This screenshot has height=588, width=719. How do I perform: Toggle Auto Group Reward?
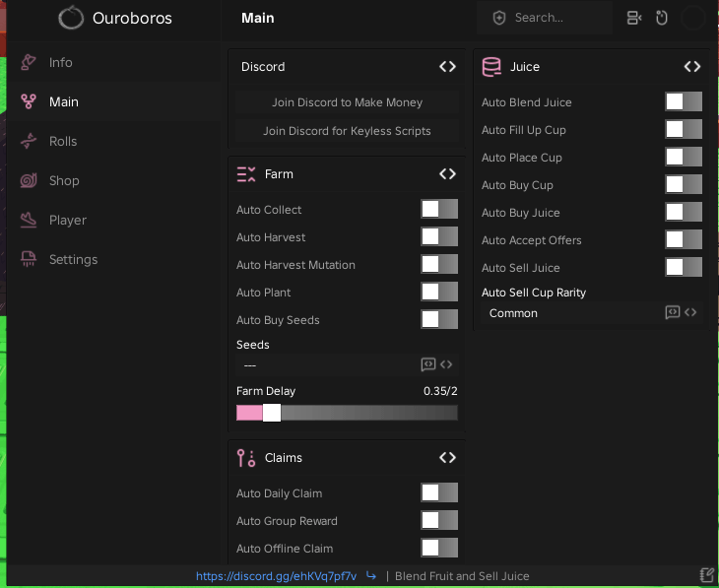coord(439,521)
